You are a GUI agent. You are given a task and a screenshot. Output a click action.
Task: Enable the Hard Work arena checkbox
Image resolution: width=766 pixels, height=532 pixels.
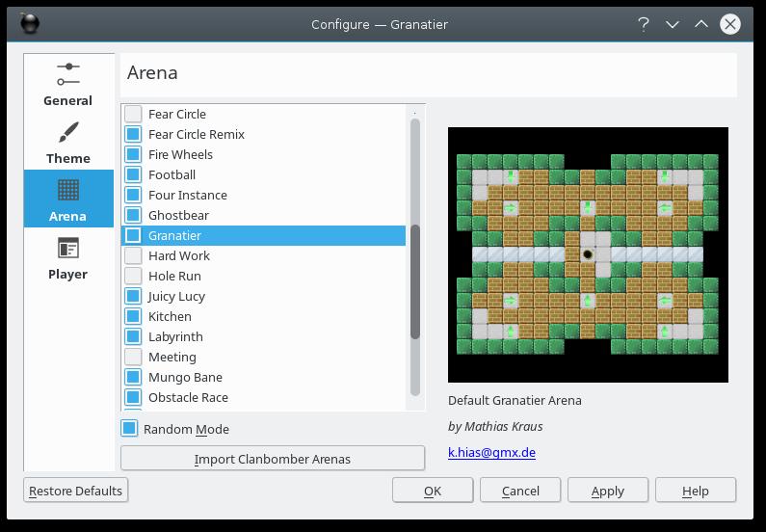(x=133, y=255)
